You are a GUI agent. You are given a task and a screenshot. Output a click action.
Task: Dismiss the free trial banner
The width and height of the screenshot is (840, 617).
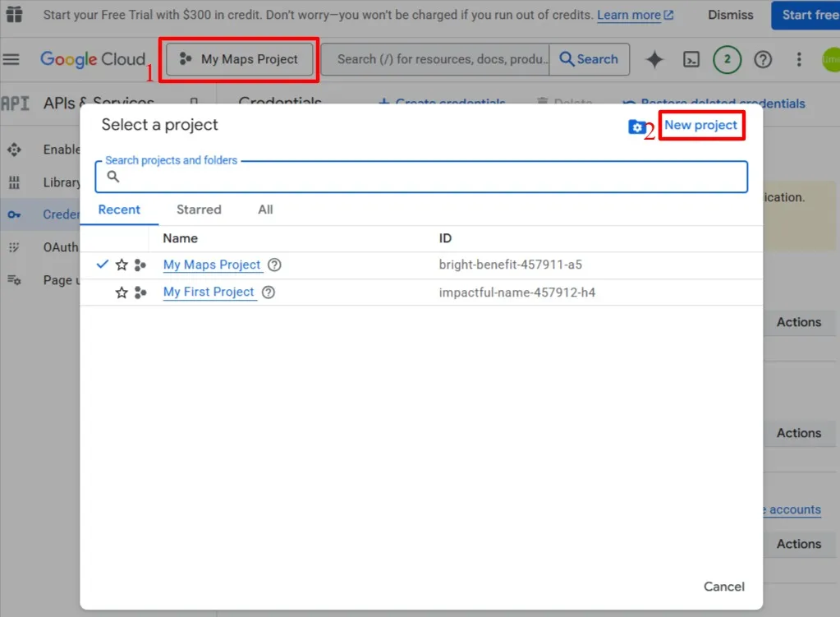730,15
